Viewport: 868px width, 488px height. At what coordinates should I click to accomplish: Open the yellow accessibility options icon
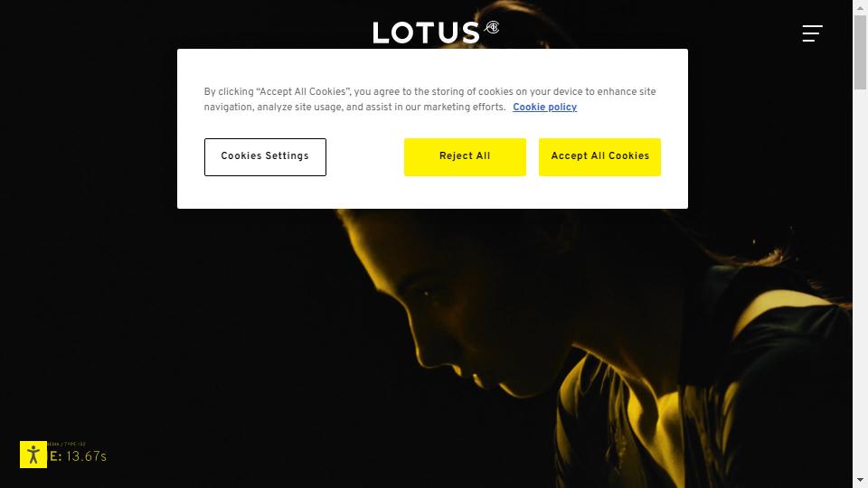[33, 455]
